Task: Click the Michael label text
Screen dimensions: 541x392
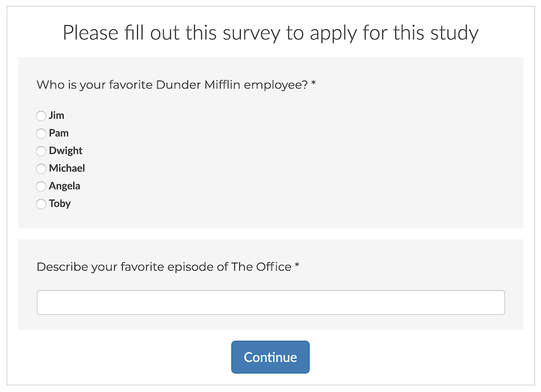Action: (x=67, y=168)
